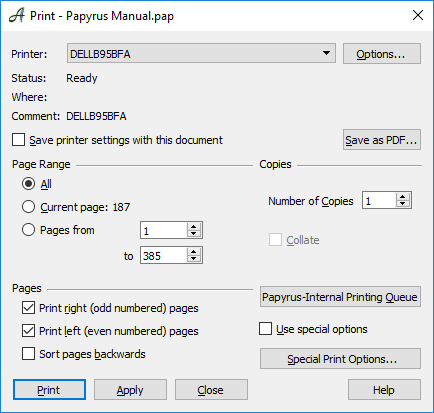Click the Comment value 'DELLB95BFA'
Screen dimensions: 434x413
point(96,116)
